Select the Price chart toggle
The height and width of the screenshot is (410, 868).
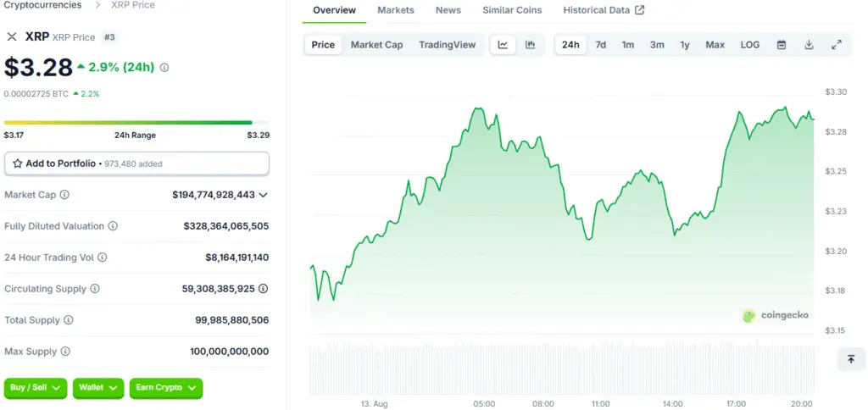coord(323,45)
